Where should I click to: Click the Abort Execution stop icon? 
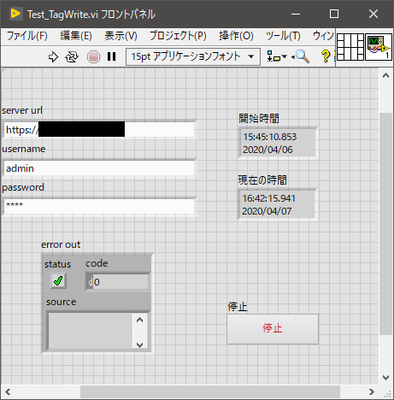(93, 57)
